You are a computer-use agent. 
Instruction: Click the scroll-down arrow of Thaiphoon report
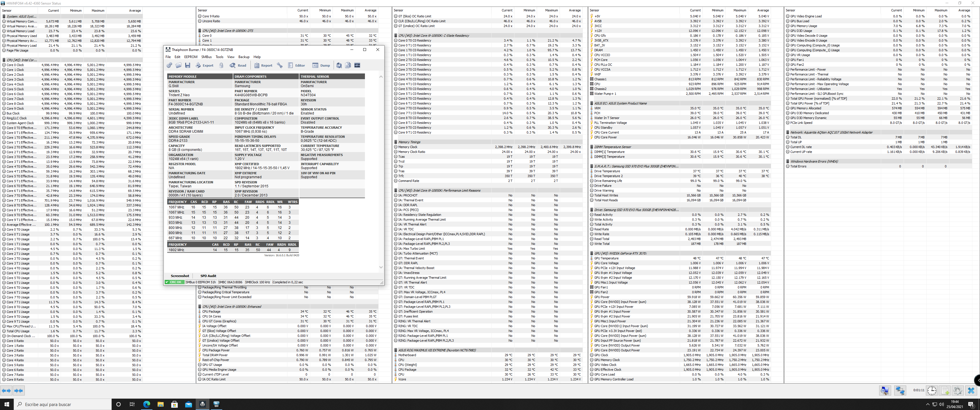381,267
